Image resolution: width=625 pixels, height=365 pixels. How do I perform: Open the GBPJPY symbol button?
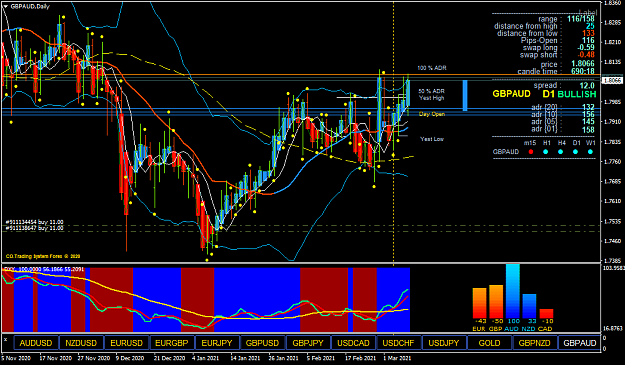(x=308, y=343)
